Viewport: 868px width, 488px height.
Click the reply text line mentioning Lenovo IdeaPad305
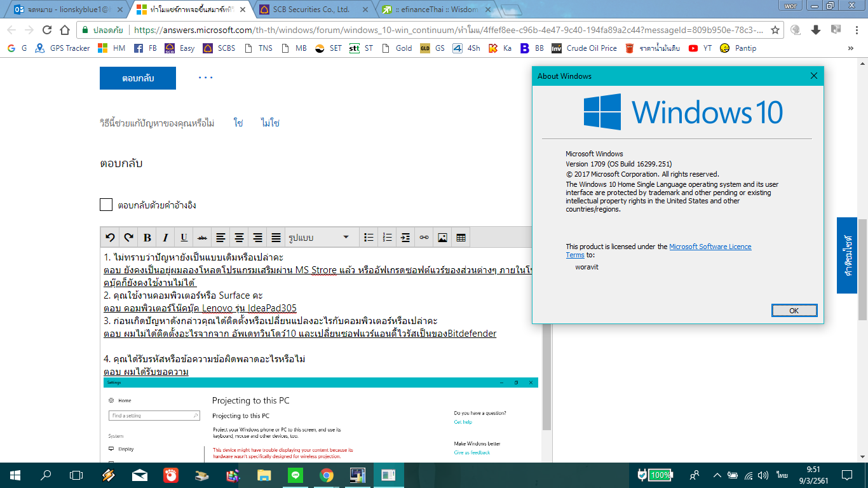point(200,308)
